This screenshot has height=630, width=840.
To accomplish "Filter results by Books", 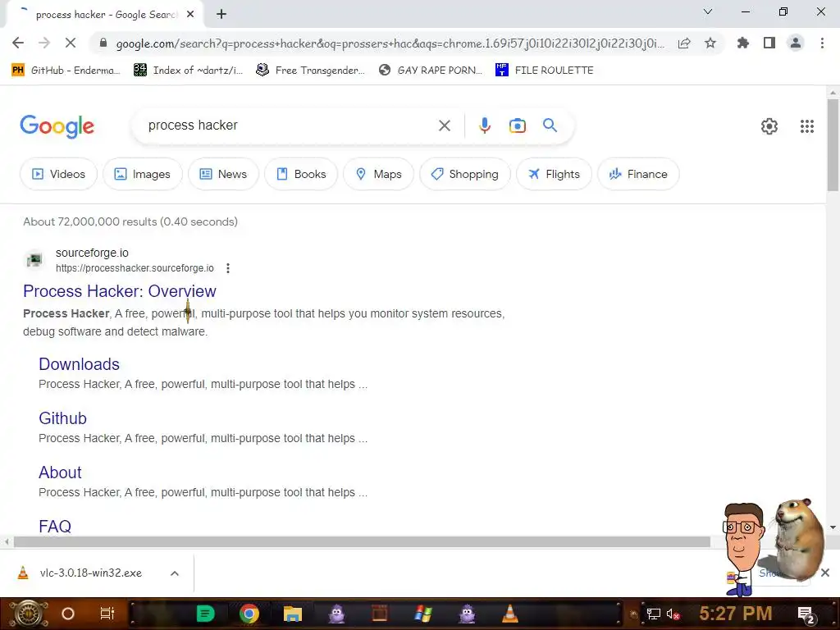I will (301, 174).
